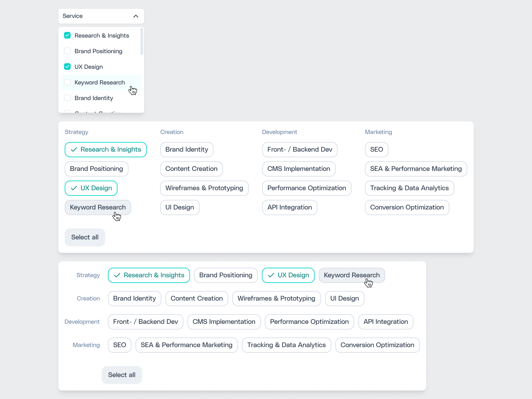Collapse the Service dropdown
The height and width of the screenshot is (399, 532).
101,16
